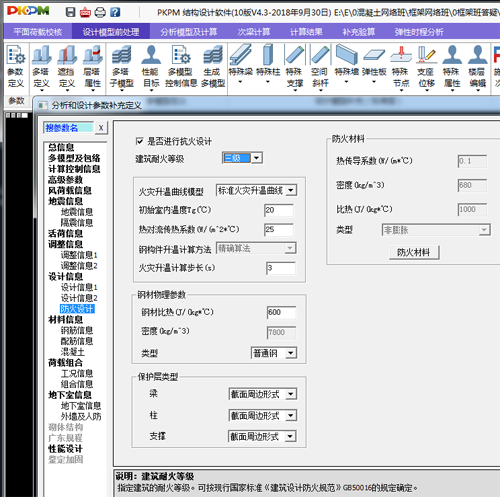500x497 pixels.
Task: Switch to 补充验算 tab
Action: [359, 32]
